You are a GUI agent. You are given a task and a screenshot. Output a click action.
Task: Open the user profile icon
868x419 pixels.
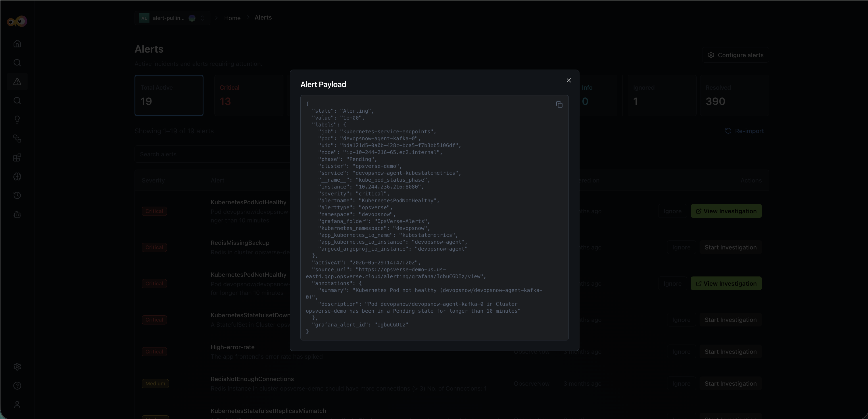point(17,405)
